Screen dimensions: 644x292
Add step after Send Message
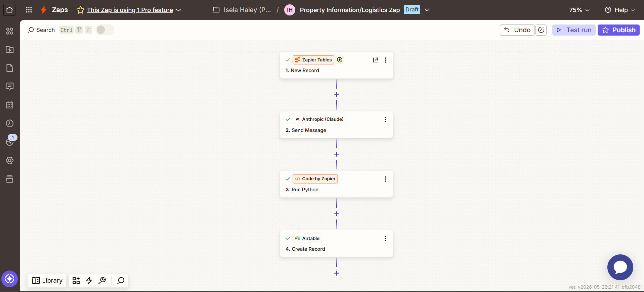pos(337,154)
